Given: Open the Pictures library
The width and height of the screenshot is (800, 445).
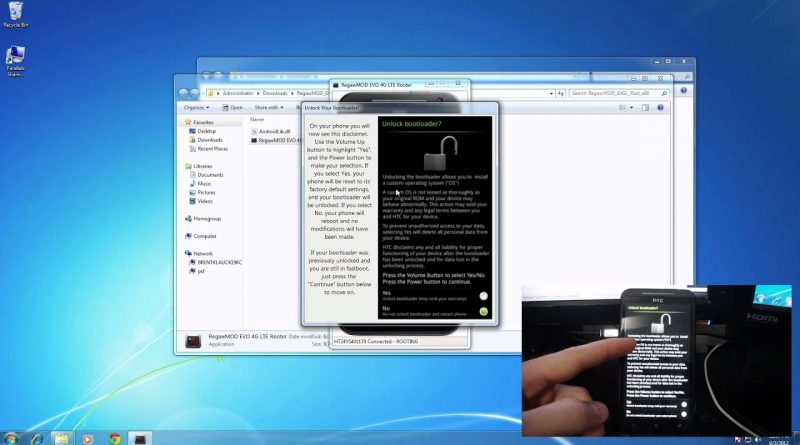Looking at the screenshot, I should tap(206, 192).
